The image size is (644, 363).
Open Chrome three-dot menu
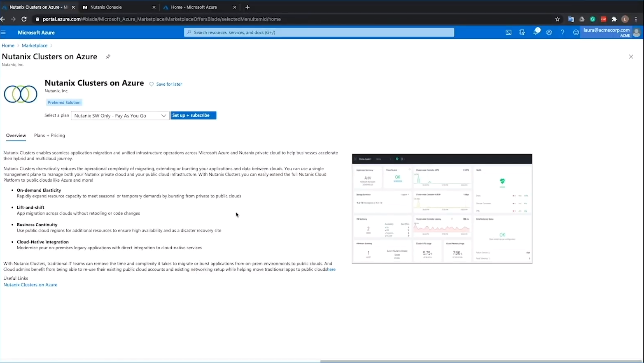point(636,19)
